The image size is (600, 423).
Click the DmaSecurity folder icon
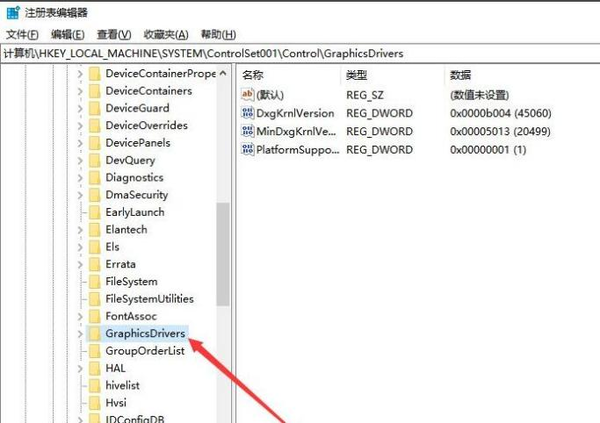point(95,195)
